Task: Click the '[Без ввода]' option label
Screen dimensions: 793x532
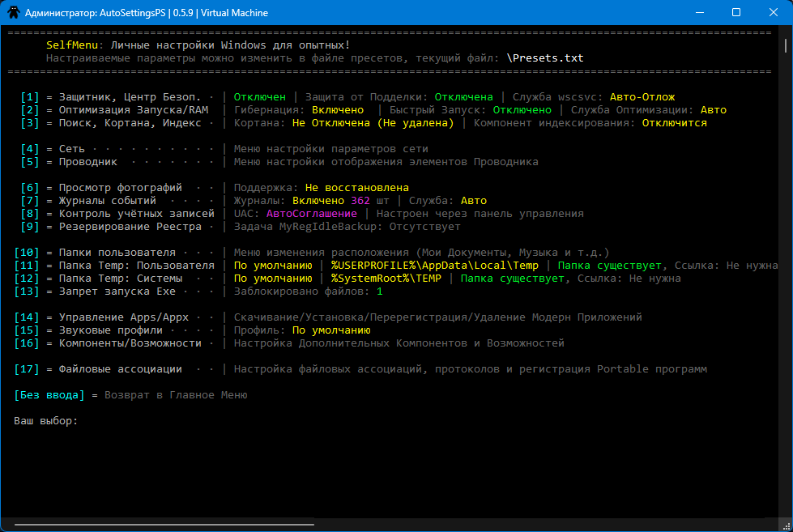Action: [49, 395]
